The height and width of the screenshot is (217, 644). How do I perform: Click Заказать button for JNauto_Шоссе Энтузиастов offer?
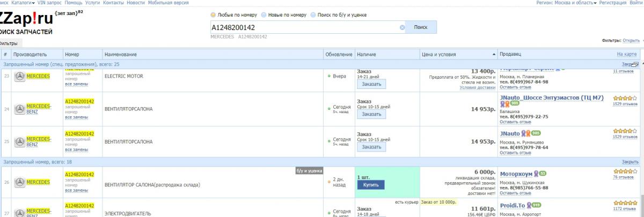coord(371,114)
